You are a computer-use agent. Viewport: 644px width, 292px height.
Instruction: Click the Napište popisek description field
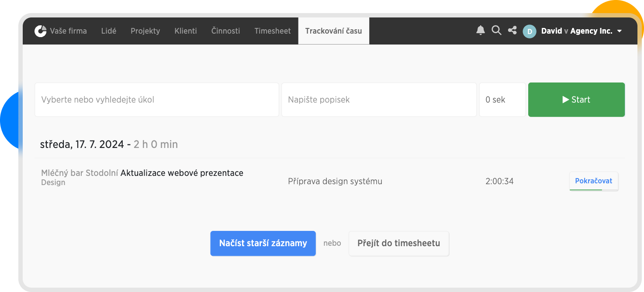(379, 100)
